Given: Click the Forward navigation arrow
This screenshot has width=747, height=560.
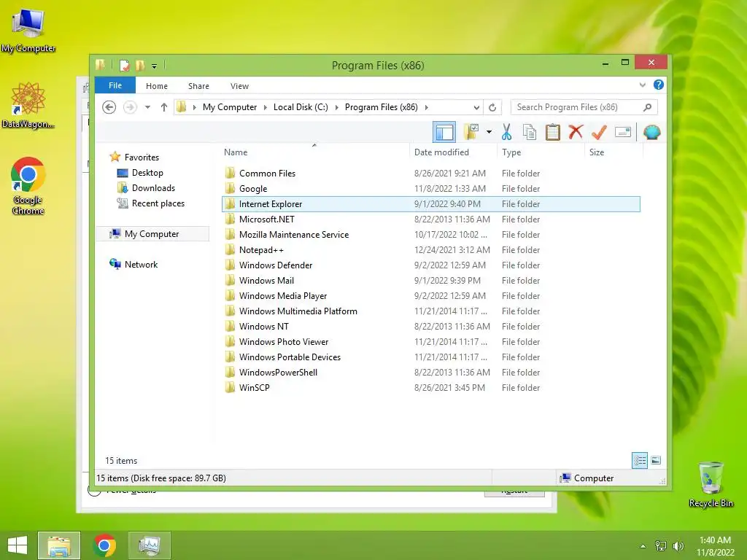Looking at the screenshot, I should point(130,107).
